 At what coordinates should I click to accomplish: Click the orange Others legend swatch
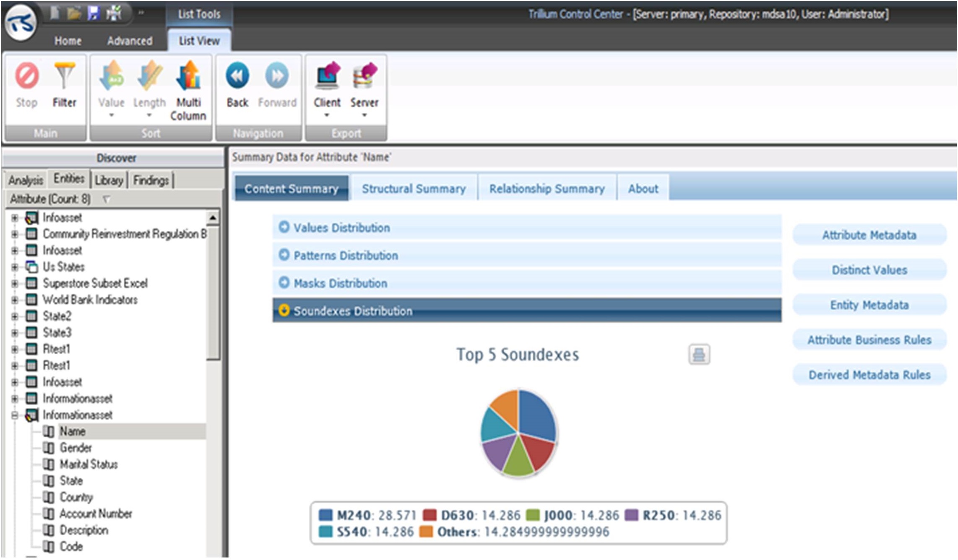[x=426, y=531]
